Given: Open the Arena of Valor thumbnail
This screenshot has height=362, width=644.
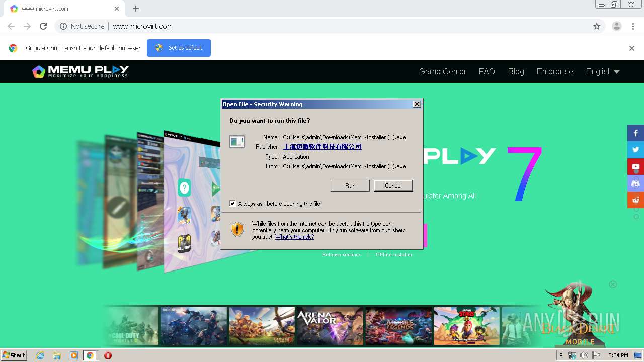Looking at the screenshot, I should (330, 326).
